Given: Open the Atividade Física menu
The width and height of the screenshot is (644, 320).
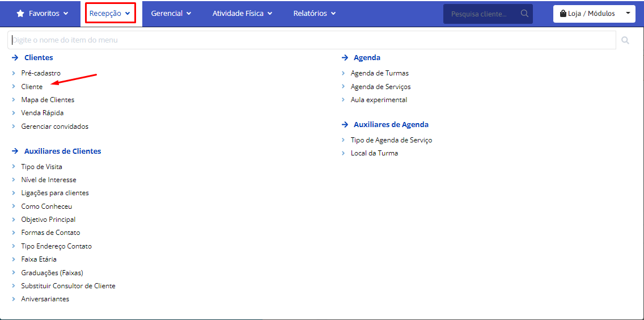Looking at the screenshot, I should (x=242, y=14).
